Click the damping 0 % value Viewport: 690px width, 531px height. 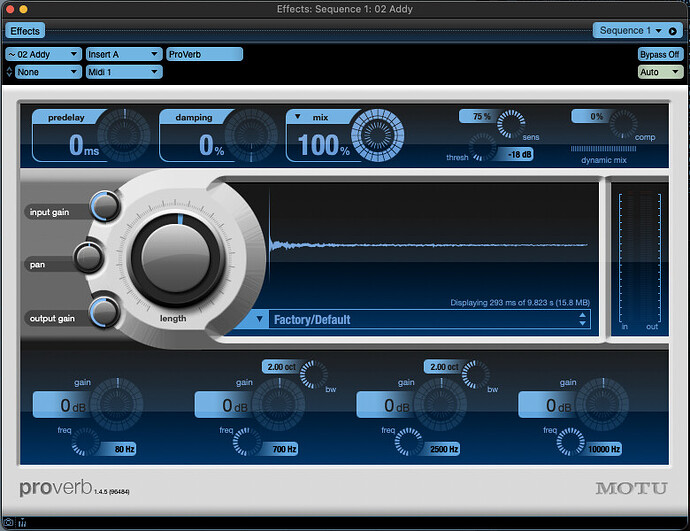(x=212, y=145)
